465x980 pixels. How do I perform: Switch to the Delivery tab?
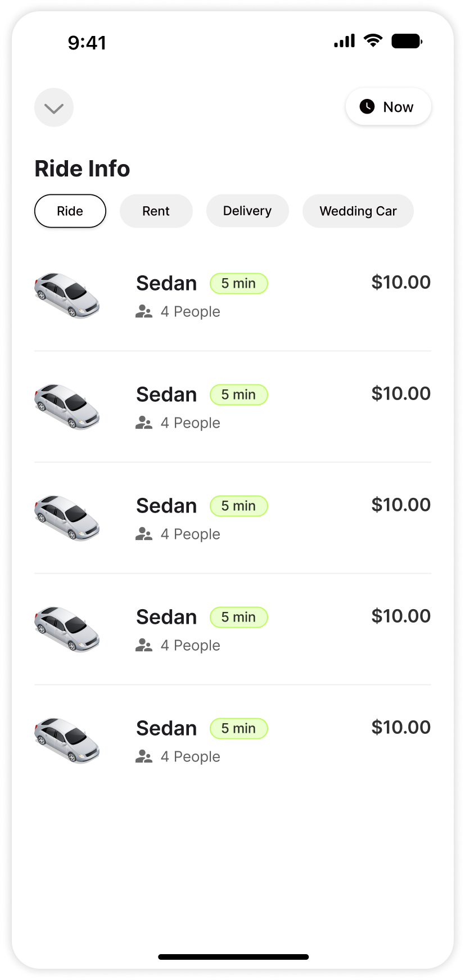click(x=247, y=211)
